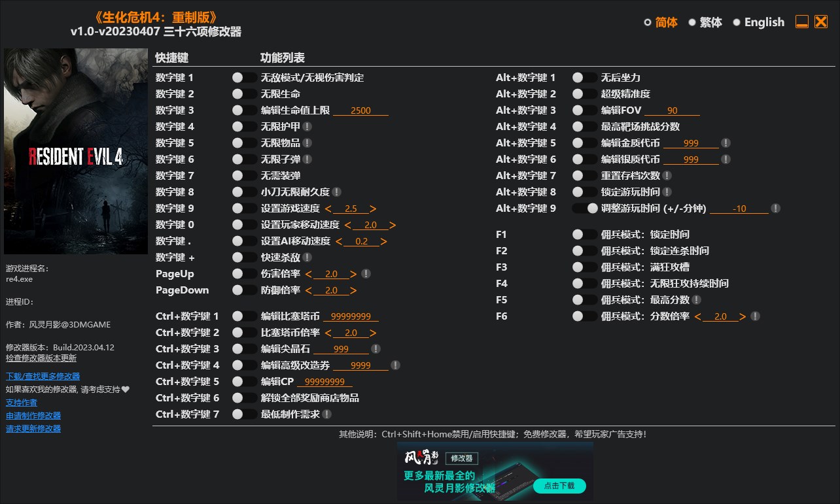Edit 编辑高级改造券 value field 9999

tap(360, 365)
